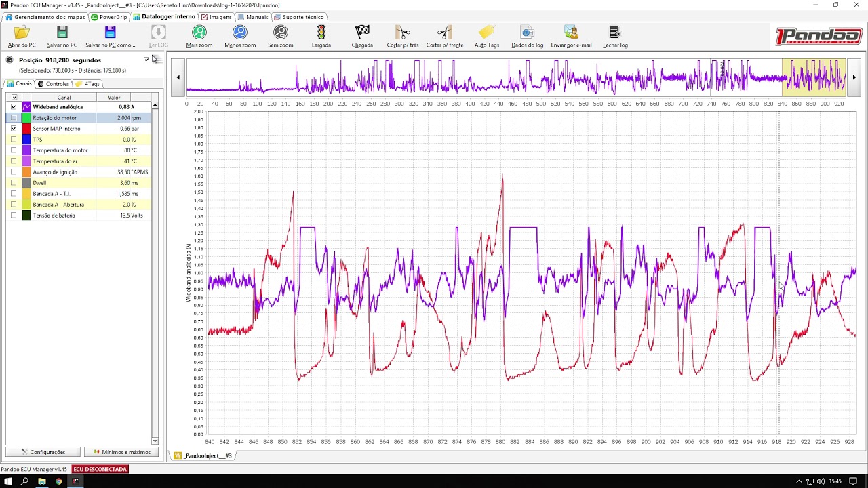
Task: Switch to #Tags panel tab
Action: 87,84
